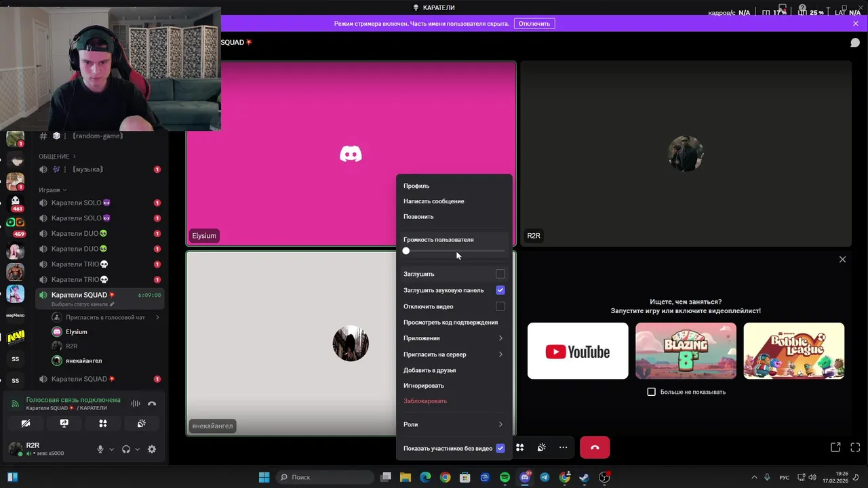Open activities launcher in voice panel
868x488 pixels.
(x=103, y=424)
